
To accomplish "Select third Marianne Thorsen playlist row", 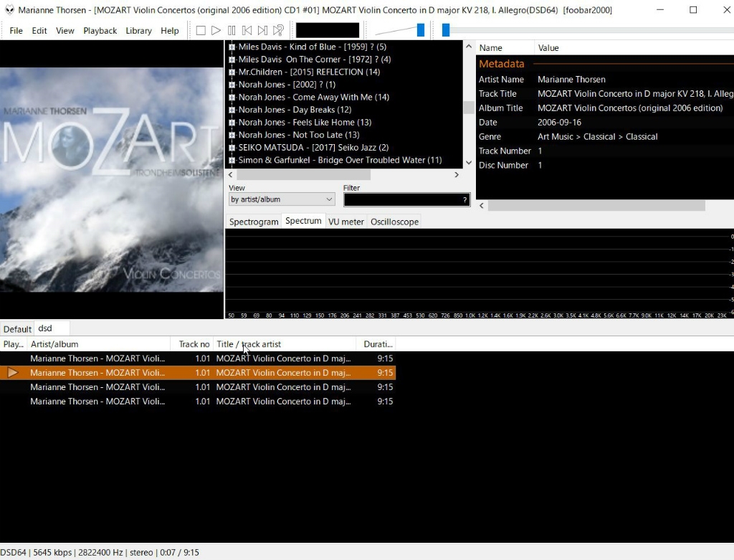I will pyautogui.click(x=198, y=387).
